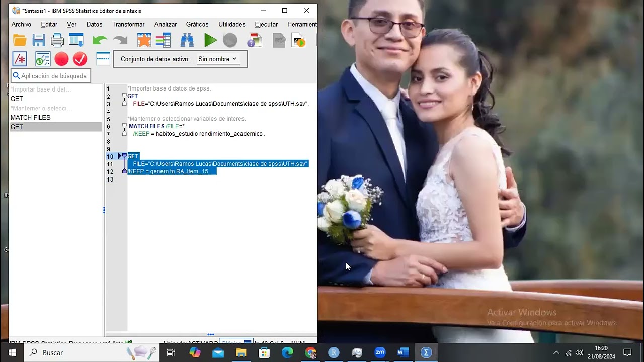The image size is (644, 362).
Task: Click the document with orange play icon
Action: [299, 41]
